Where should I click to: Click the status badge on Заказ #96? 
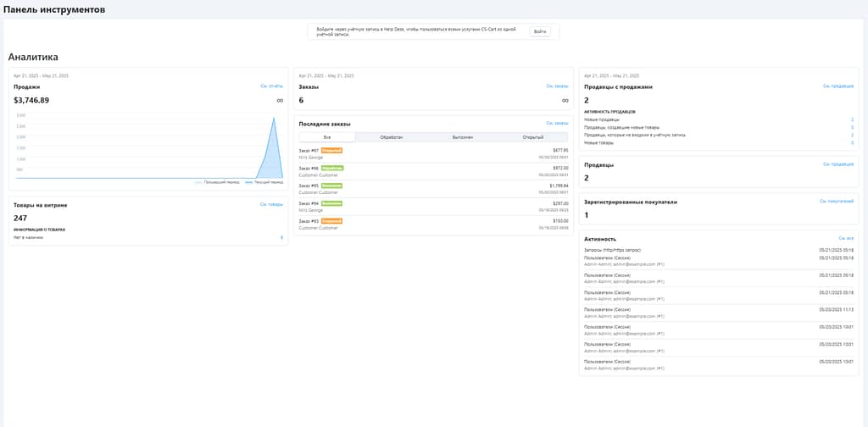click(332, 168)
